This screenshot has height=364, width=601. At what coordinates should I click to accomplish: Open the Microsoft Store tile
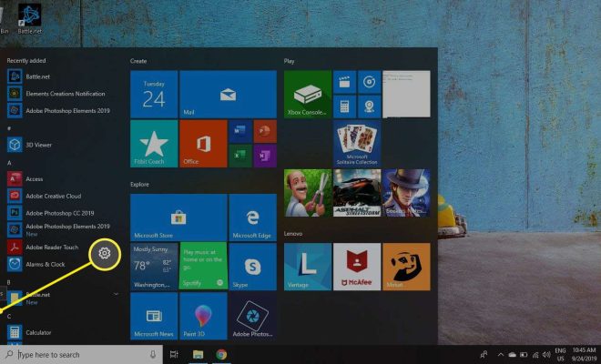pos(178,217)
